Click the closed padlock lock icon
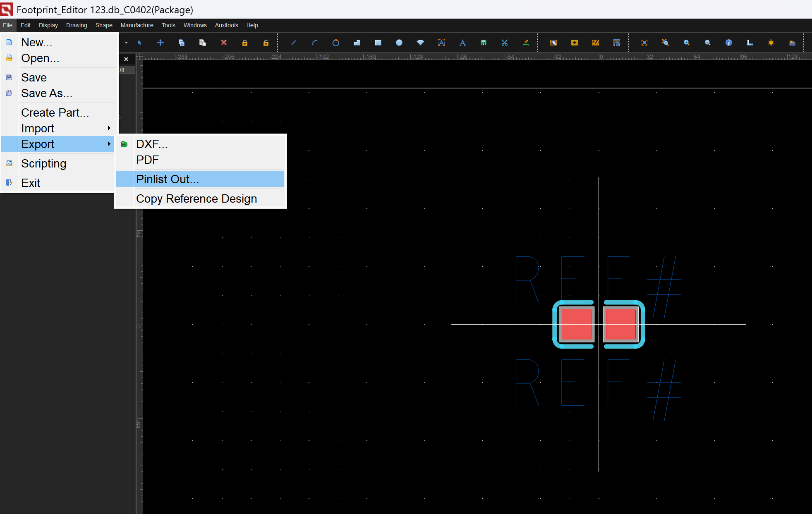This screenshot has height=514, width=812. pos(245,43)
